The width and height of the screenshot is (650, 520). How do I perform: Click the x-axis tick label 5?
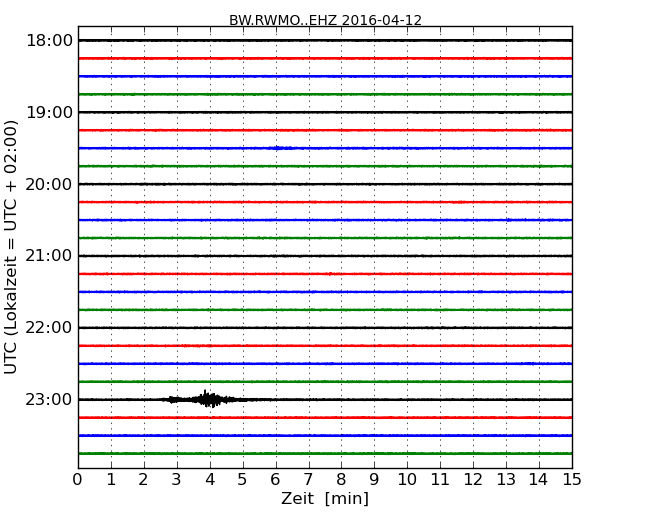(243, 480)
